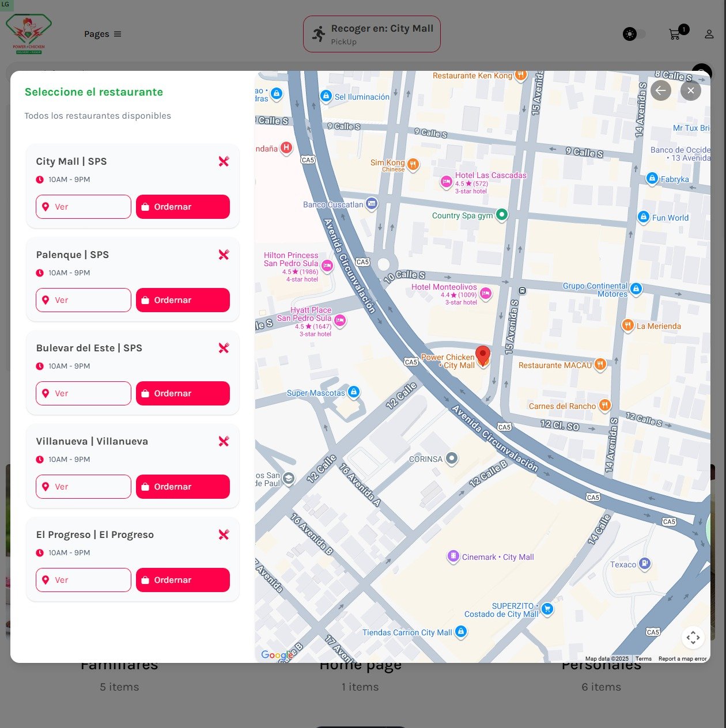Click the Fun World map pin
This screenshot has height=728, width=726.
click(x=644, y=217)
